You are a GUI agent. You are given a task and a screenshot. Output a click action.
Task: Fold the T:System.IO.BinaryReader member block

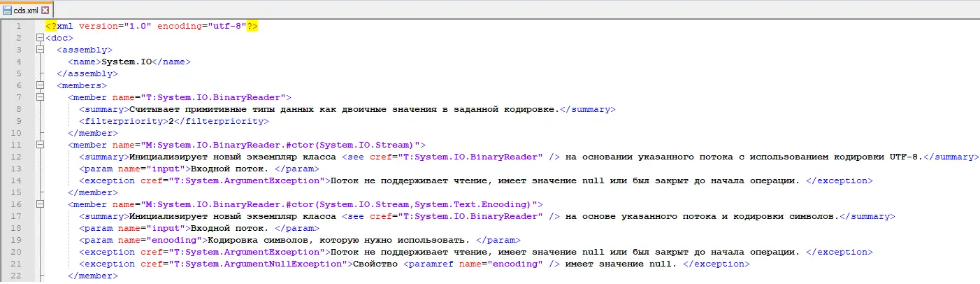pyautogui.click(x=40, y=97)
